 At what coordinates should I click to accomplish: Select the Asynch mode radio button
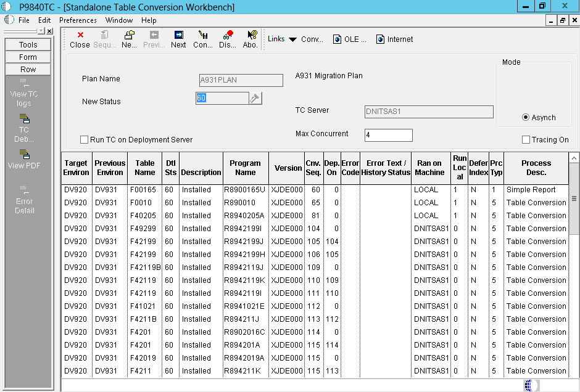click(x=526, y=117)
